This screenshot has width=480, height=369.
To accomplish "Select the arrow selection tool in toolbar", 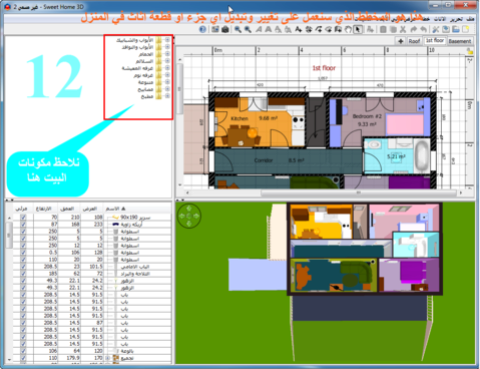I will pyautogui.click(x=358, y=30).
